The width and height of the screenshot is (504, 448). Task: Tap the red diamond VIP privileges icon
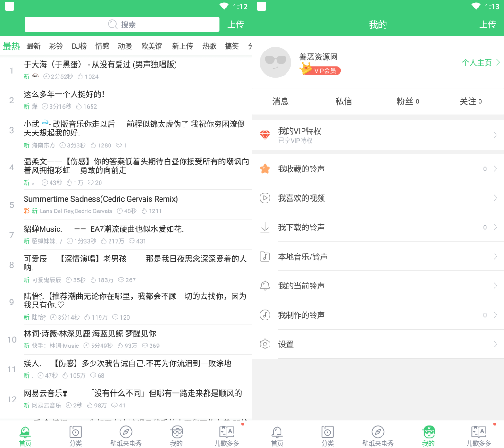click(265, 135)
